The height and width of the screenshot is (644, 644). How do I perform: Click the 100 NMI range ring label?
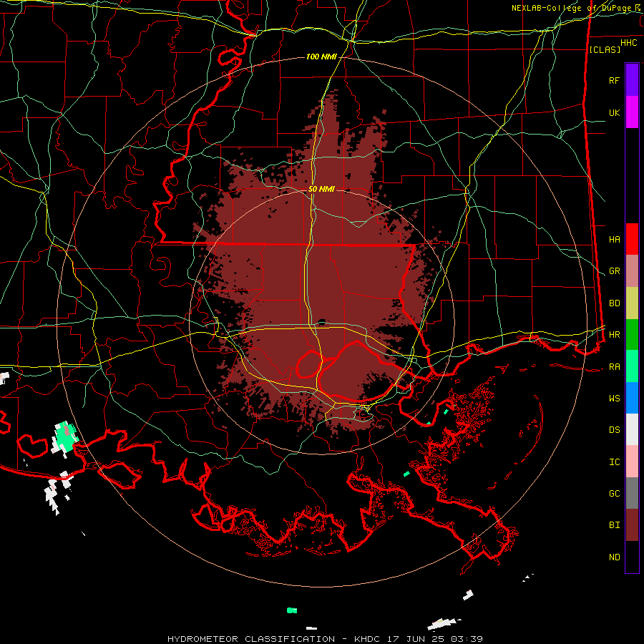[x=321, y=57]
